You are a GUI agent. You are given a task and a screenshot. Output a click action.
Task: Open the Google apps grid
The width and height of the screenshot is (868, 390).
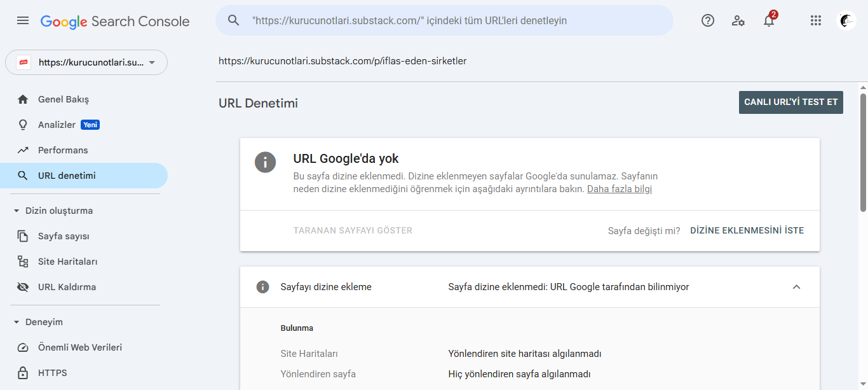pyautogui.click(x=816, y=20)
